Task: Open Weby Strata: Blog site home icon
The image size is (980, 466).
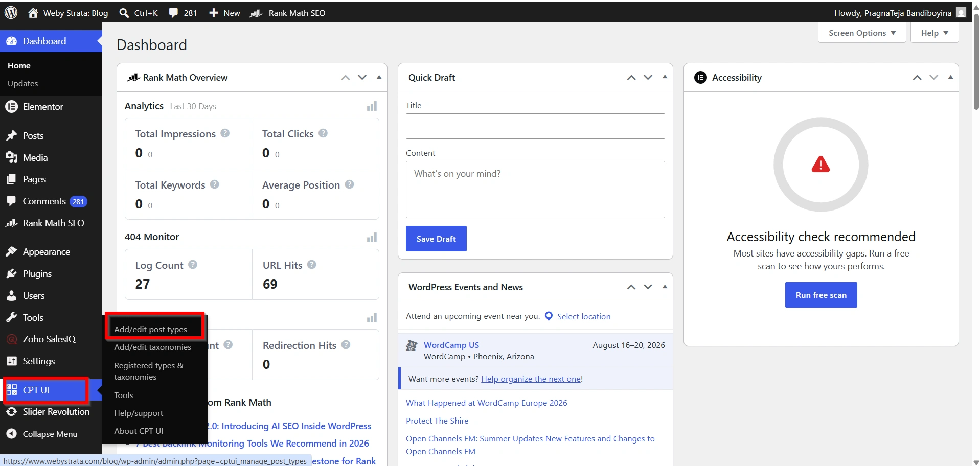Action: point(33,13)
